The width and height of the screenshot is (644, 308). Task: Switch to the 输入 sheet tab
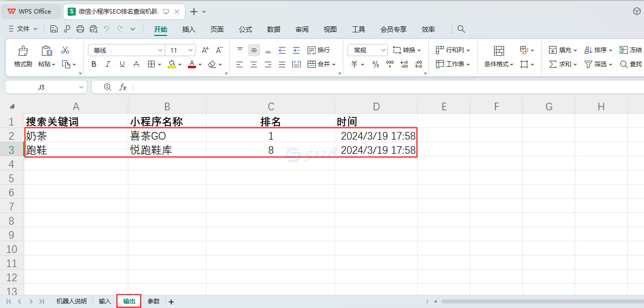[105, 301]
